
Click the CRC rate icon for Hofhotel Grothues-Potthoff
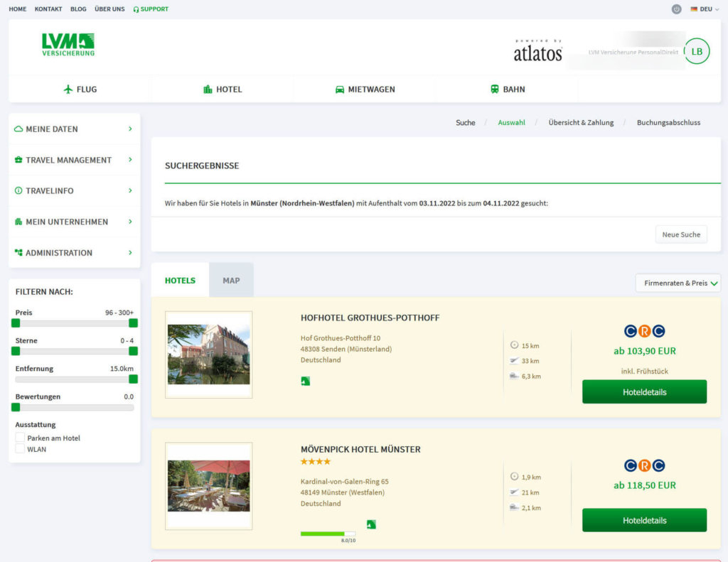(x=644, y=331)
